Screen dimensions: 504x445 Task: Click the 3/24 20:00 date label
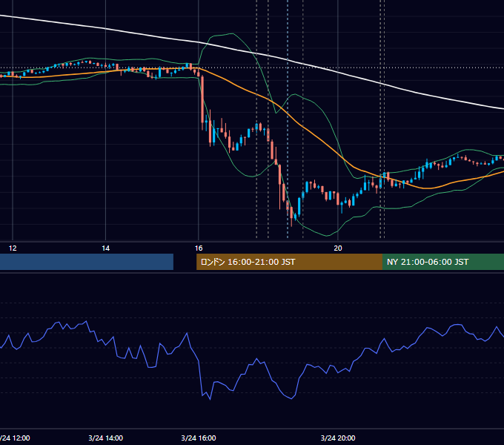click(338, 438)
